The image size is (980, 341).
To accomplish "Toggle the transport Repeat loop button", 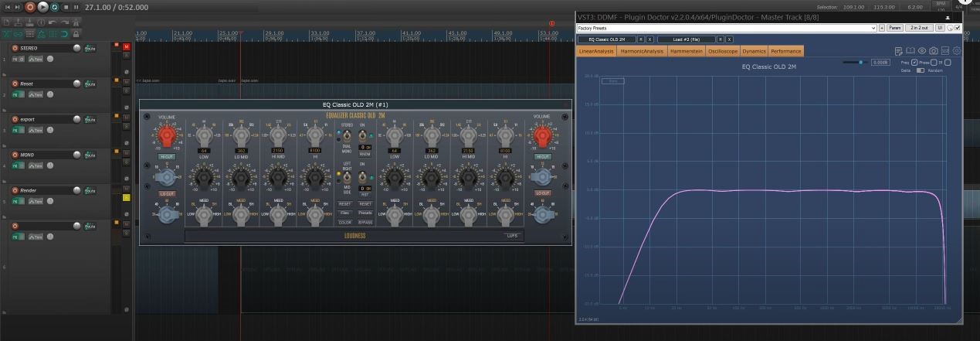I will click(x=55, y=7).
